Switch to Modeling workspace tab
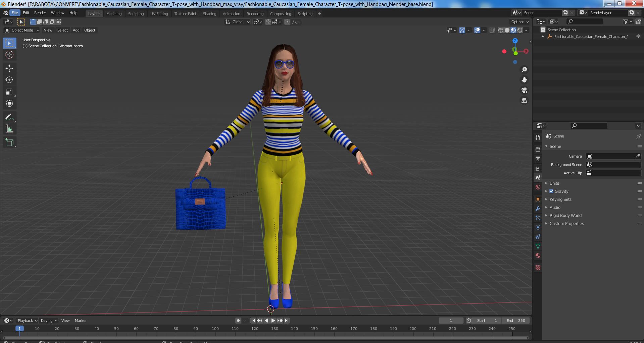 coord(114,14)
